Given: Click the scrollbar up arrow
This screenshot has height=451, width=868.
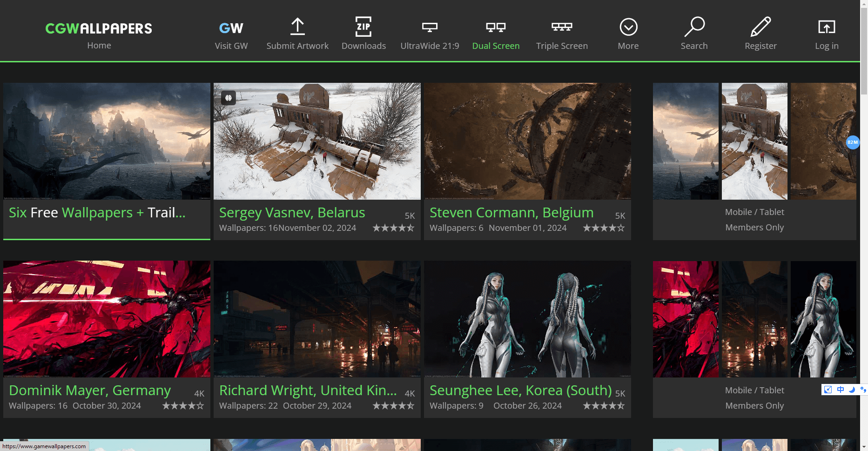Looking at the screenshot, I should pos(864,3).
